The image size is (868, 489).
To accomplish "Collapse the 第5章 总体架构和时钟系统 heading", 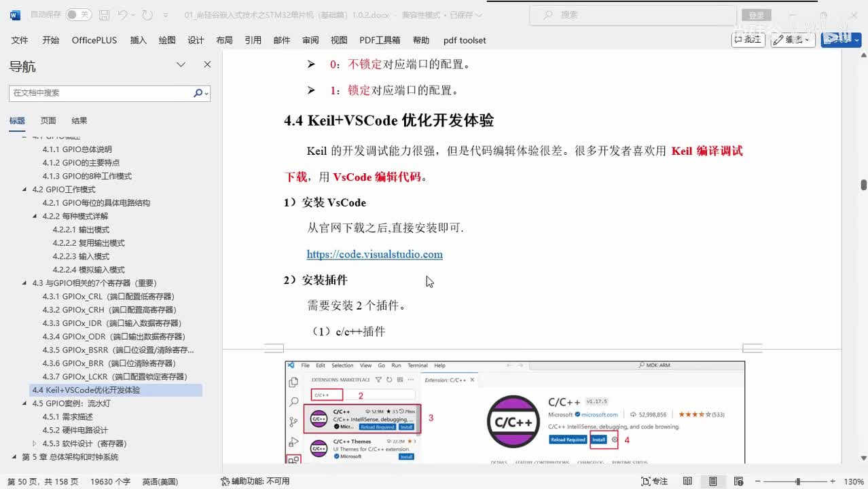I will (15, 457).
